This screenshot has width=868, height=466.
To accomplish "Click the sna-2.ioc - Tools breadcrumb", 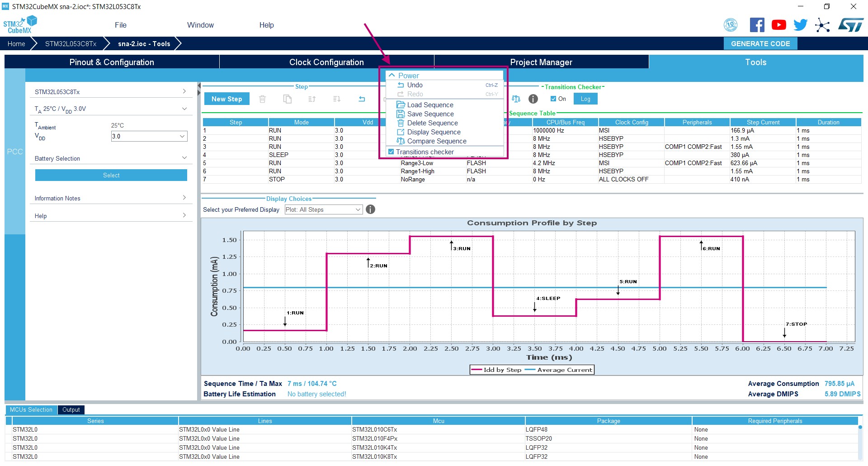I will pyautogui.click(x=144, y=44).
